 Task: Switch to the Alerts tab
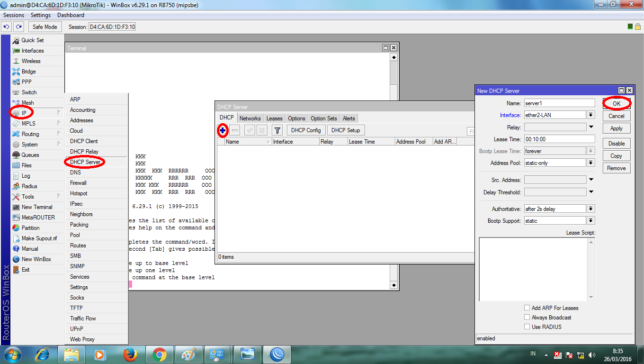pos(349,118)
